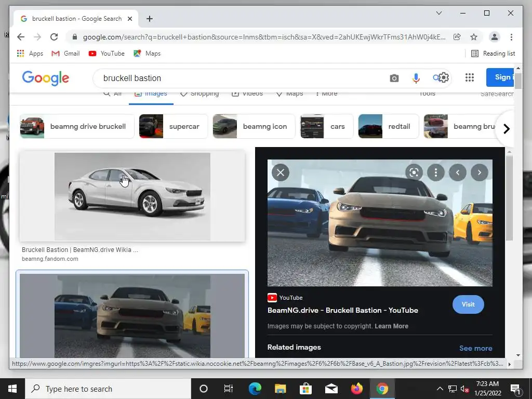Search inside image with Lens icon
The height and width of the screenshot is (399, 532).
[414, 172]
